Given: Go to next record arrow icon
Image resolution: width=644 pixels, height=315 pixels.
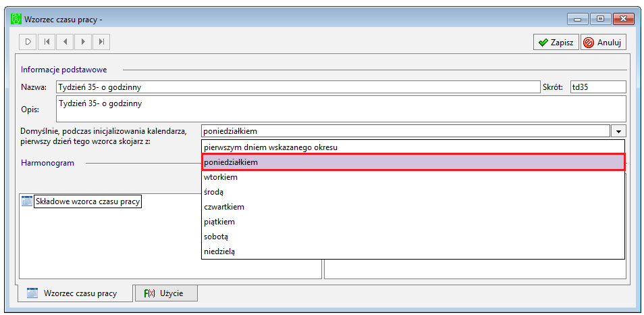Looking at the screenshot, I should click(84, 41).
